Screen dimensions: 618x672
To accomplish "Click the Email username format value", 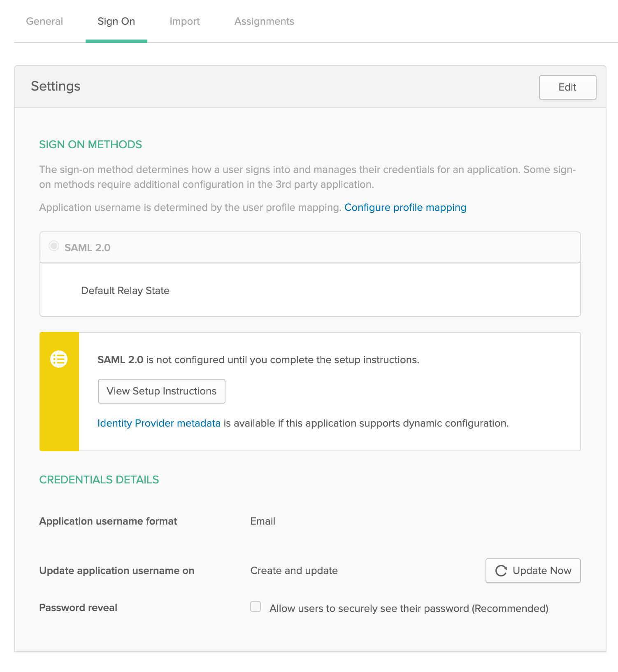I will click(263, 521).
